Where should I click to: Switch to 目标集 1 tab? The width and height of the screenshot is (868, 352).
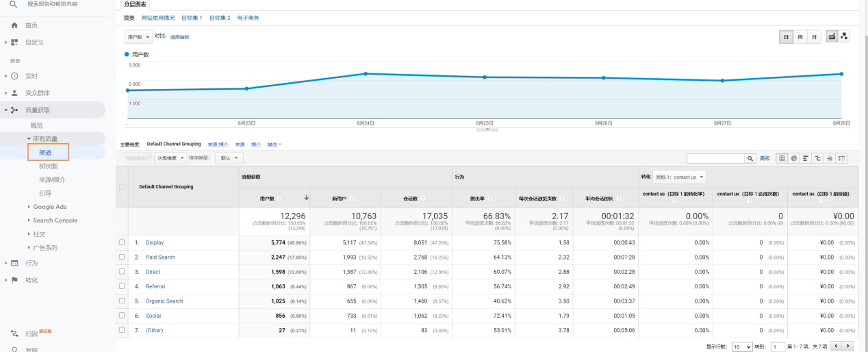[192, 18]
